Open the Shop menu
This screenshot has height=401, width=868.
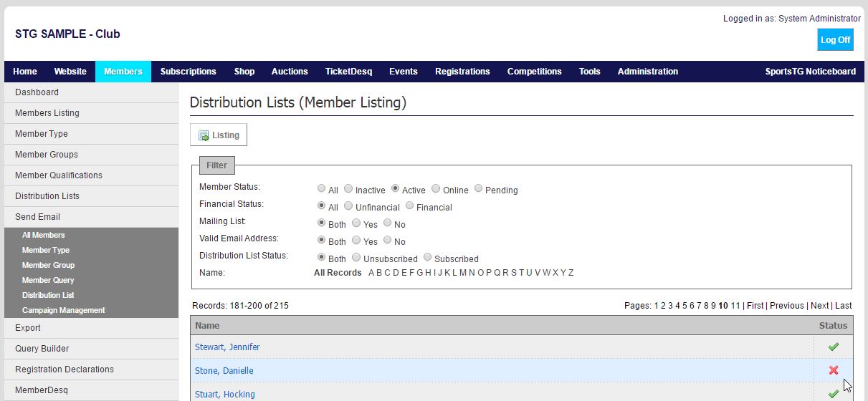click(244, 72)
